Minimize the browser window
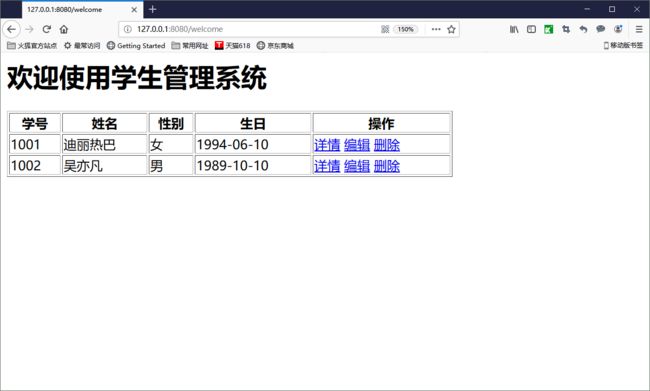Screen dimensions: 650x391 [587, 9]
